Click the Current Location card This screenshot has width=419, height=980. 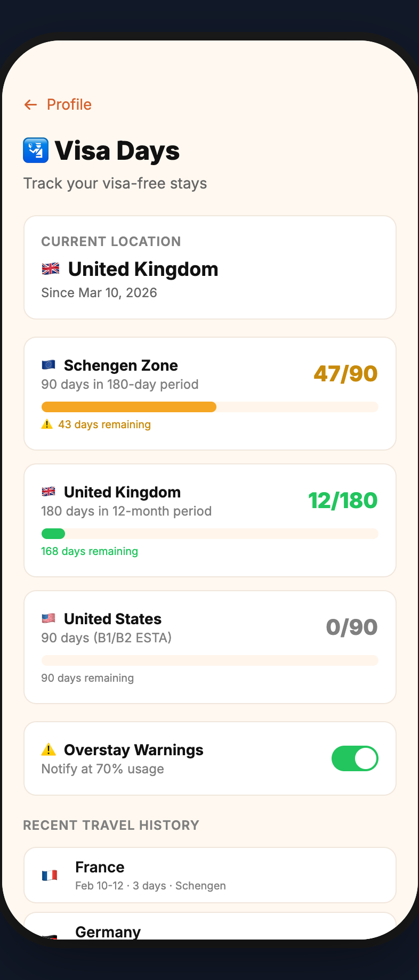click(x=209, y=267)
